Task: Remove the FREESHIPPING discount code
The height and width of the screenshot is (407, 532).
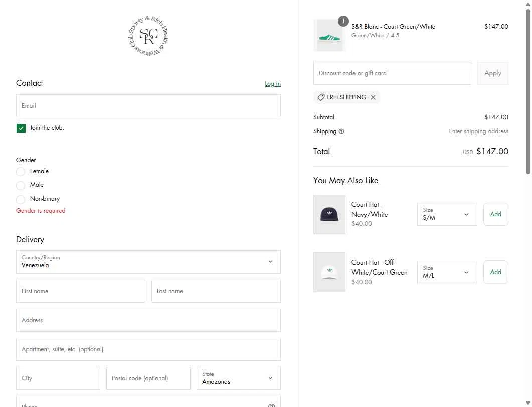Action: (373, 97)
